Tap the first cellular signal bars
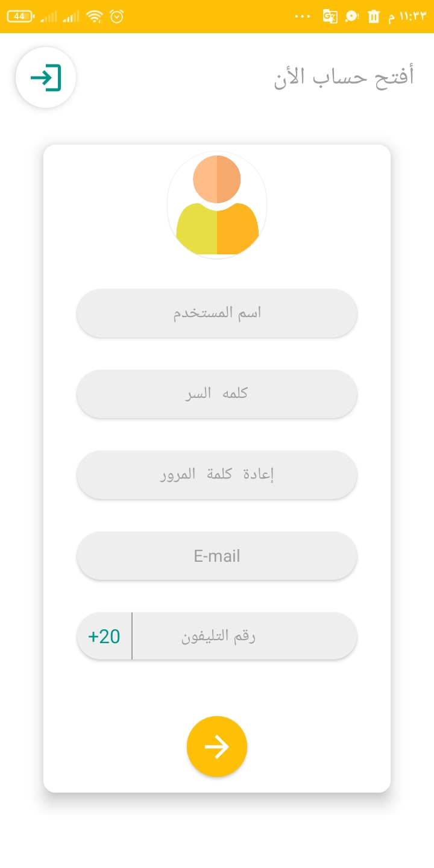This screenshot has height=868, width=434. [x=48, y=16]
